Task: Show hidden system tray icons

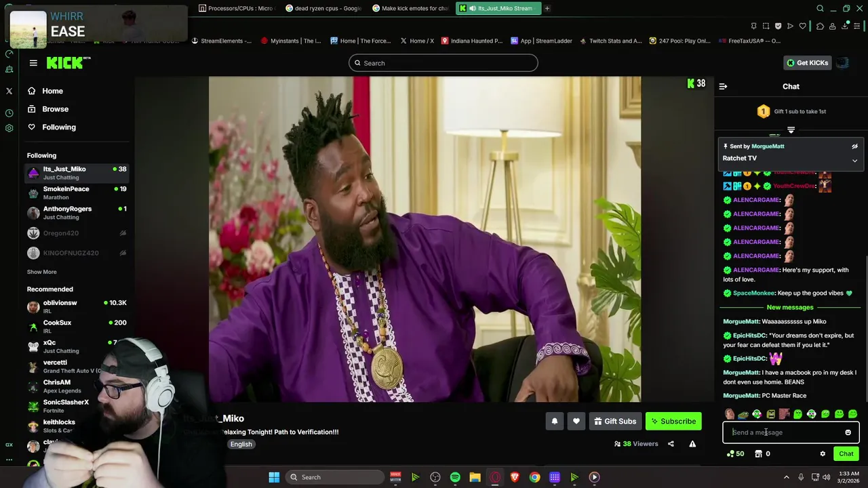Action: [x=786, y=477]
